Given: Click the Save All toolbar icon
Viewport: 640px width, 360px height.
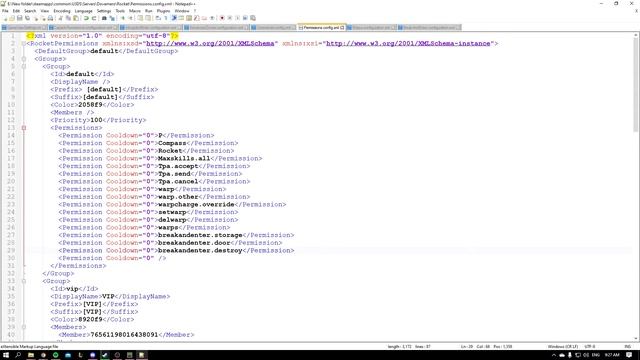Looking at the screenshot, I should pos(27,18).
